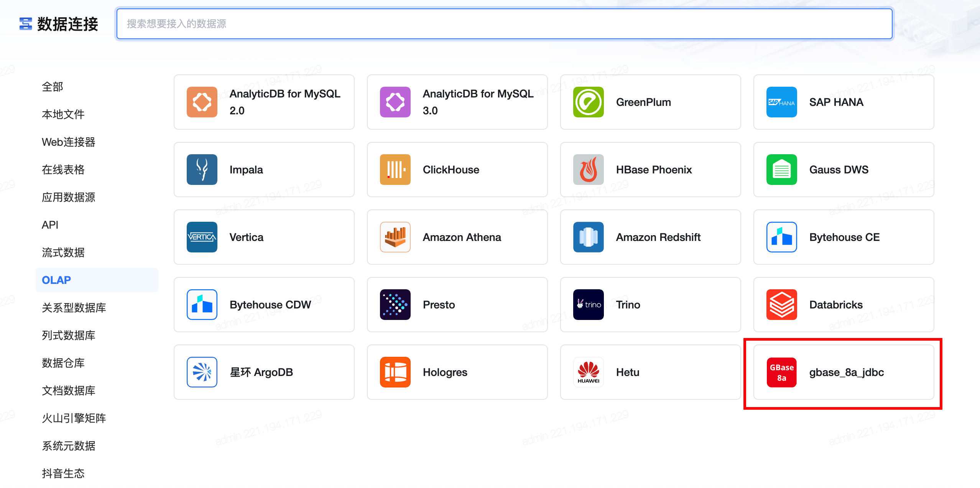The width and height of the screenshot is (980, 488).
Task: Click the Amazon Redshift blue icon
Action: click(589, 237)
